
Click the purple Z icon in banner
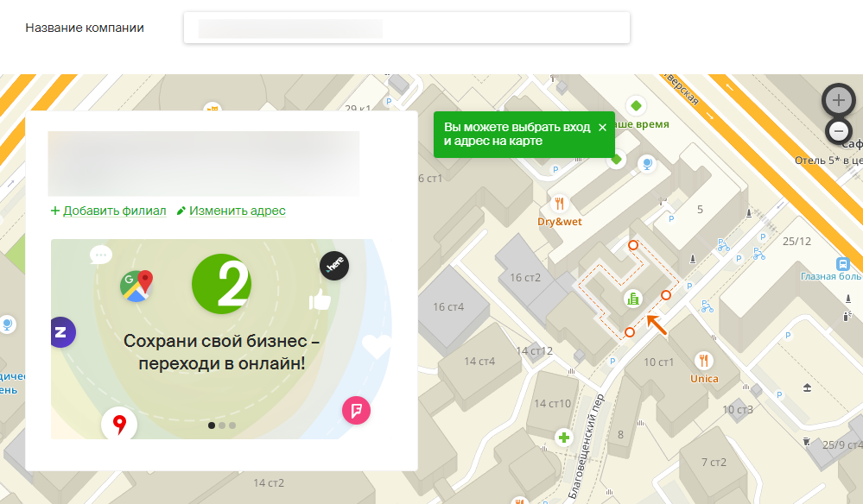pos(61,332)
